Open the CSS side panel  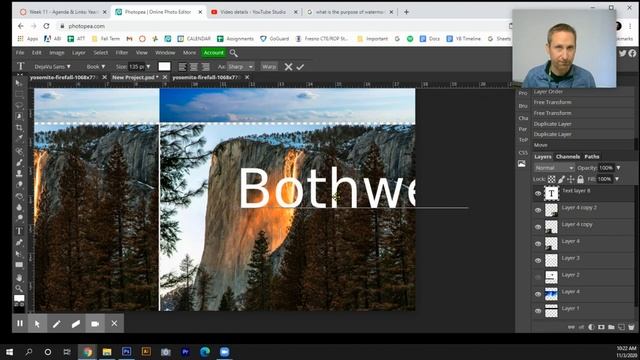pos(523,153)
